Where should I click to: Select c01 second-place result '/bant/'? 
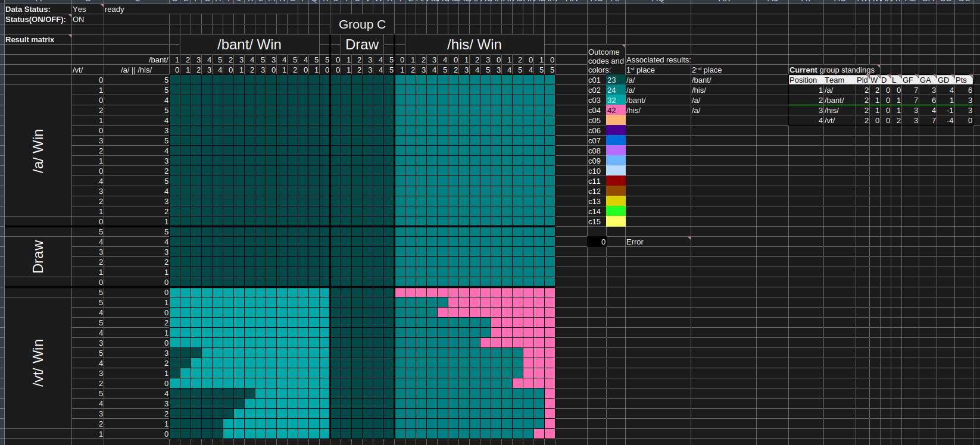(723, 80)
